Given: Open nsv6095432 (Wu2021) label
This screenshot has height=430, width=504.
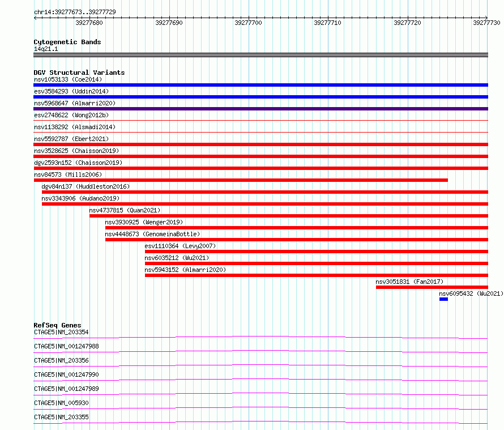Looking at the screenshot, I should pos(471,293).
